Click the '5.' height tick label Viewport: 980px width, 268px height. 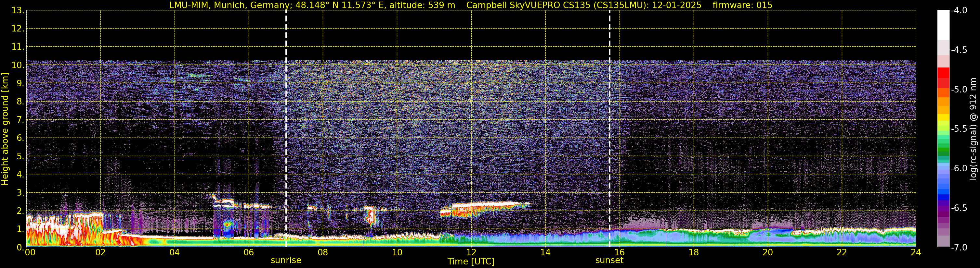click(x=20, y=156)
